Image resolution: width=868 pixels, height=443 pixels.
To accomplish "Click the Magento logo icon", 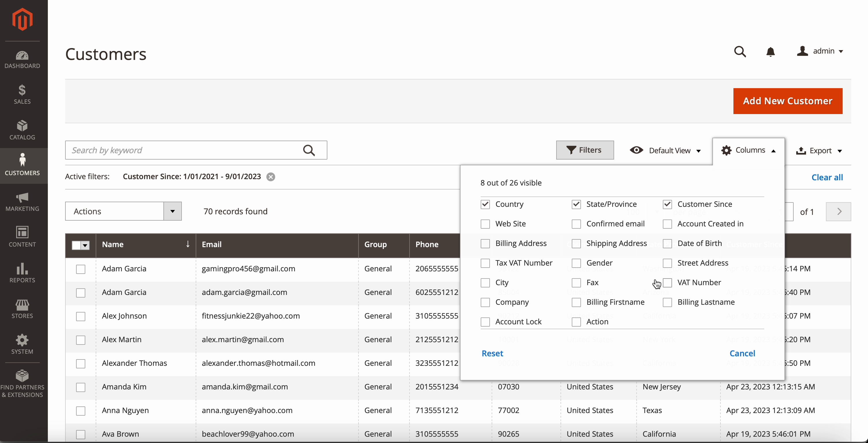I will point(22,19).
